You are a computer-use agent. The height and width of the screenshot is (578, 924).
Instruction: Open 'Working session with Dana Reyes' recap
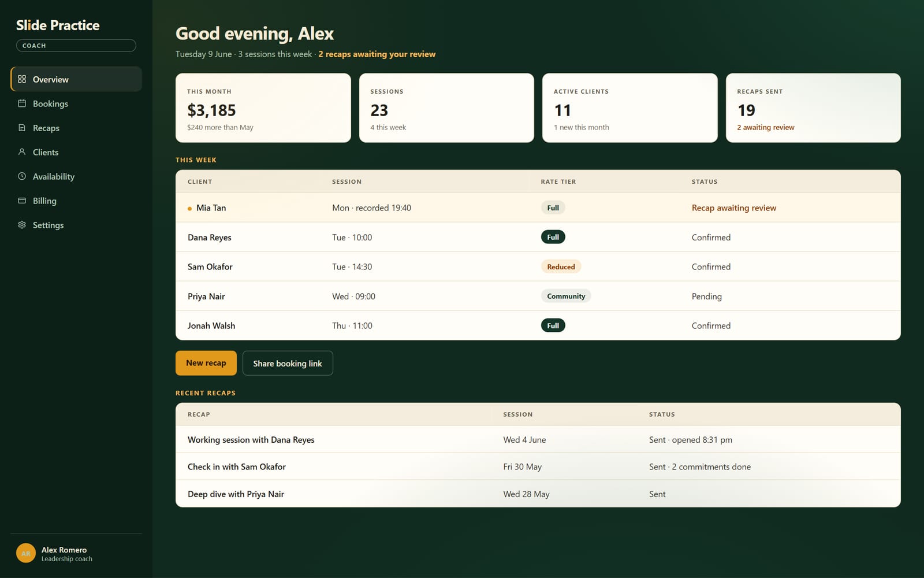251,440
